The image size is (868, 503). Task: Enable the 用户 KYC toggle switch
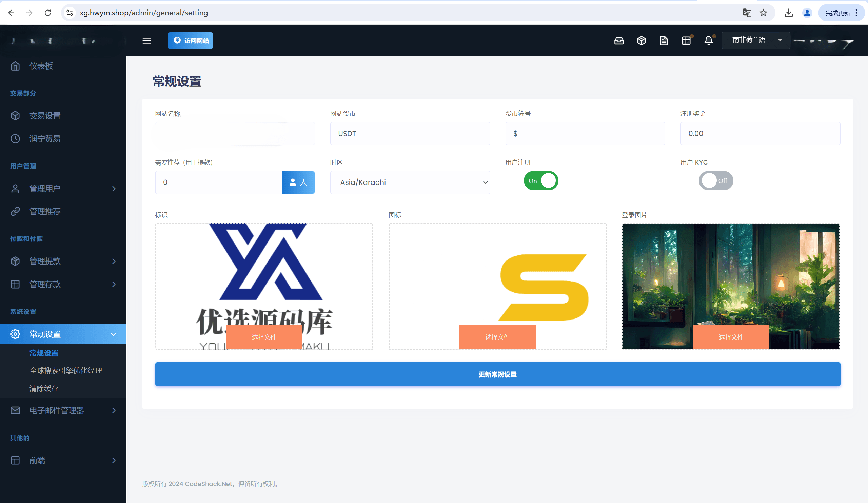715,181
